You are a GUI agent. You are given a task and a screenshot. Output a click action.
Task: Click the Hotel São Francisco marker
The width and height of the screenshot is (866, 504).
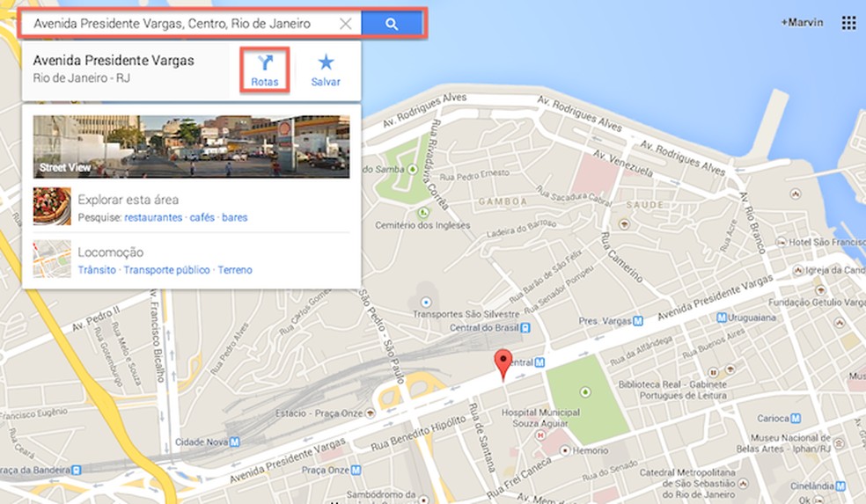click(781, 243)
